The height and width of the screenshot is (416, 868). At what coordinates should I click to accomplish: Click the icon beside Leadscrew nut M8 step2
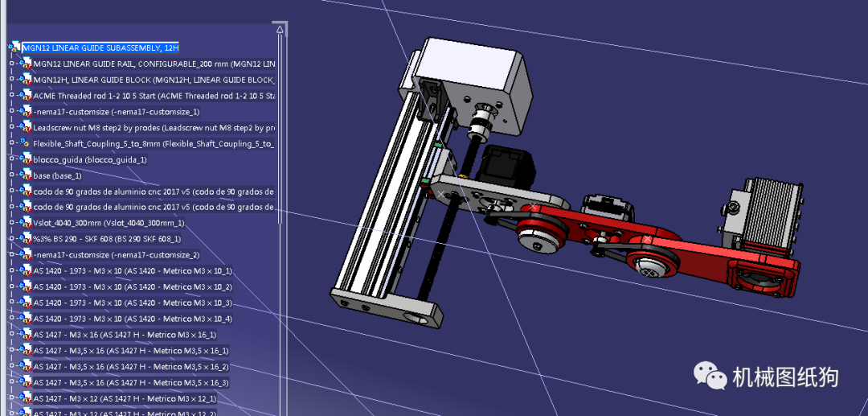26,127
